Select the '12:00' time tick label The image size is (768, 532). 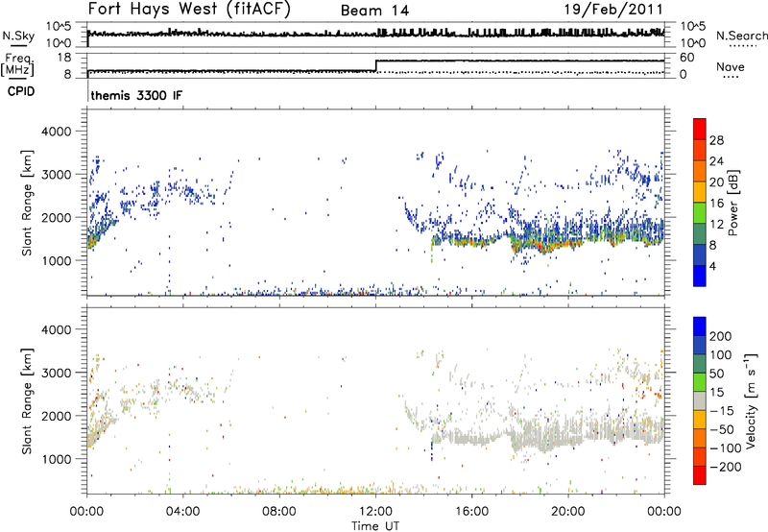pos(375,512)
